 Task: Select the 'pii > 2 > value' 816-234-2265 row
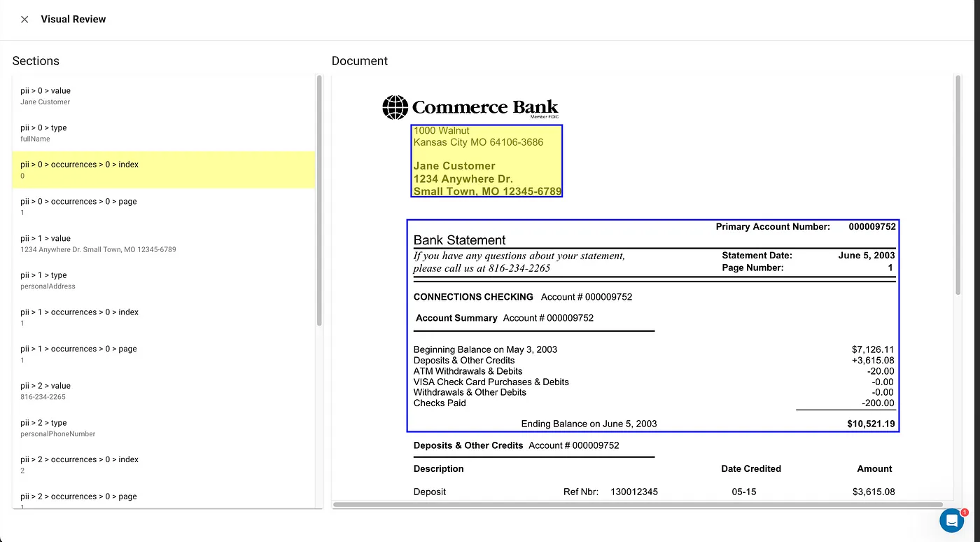click(x=164, y=391)
